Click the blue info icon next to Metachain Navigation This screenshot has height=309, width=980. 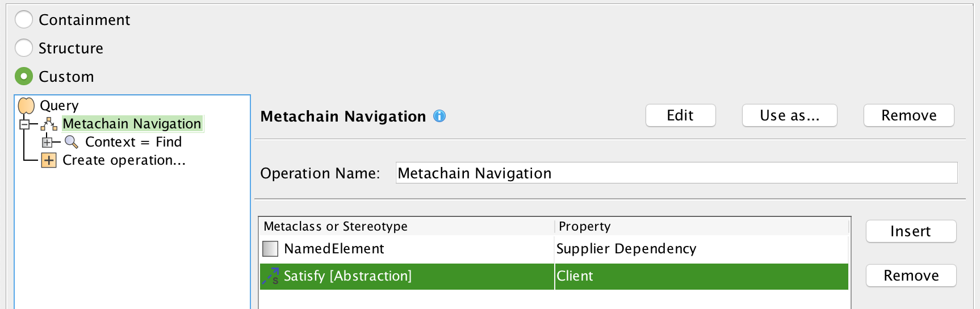pyautogui.click(x=439, y=116)
